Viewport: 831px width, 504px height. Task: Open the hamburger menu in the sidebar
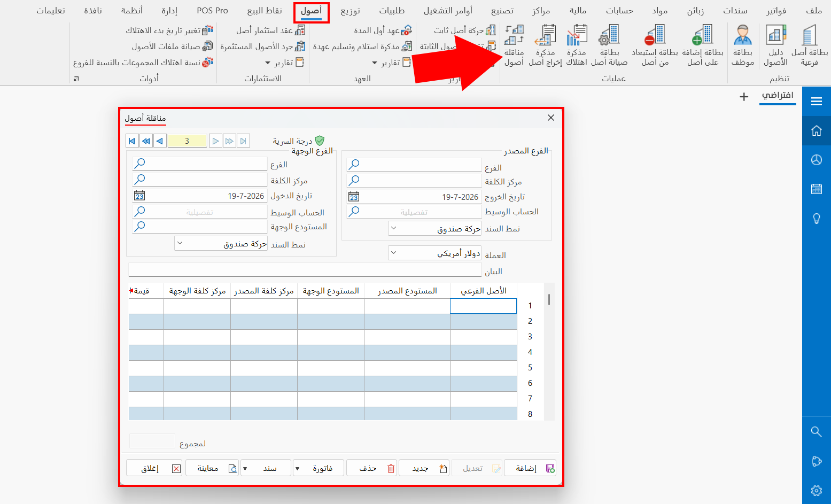click(x=817, y=101)
